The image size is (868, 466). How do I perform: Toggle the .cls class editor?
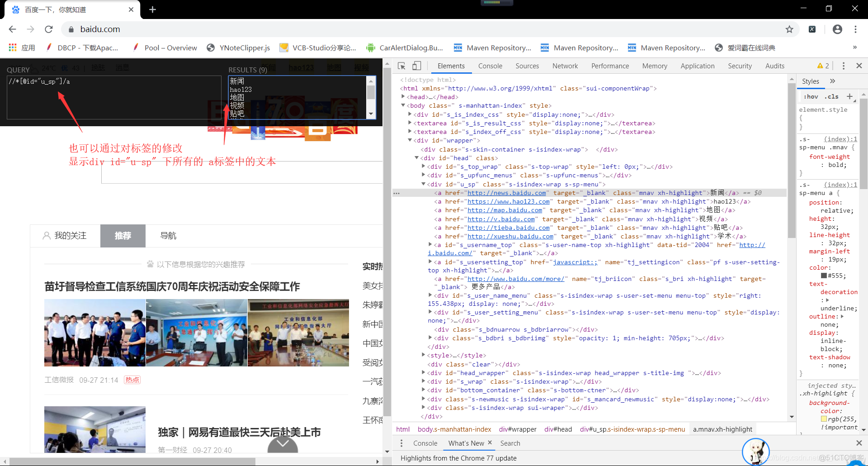[x=831, y=96]
